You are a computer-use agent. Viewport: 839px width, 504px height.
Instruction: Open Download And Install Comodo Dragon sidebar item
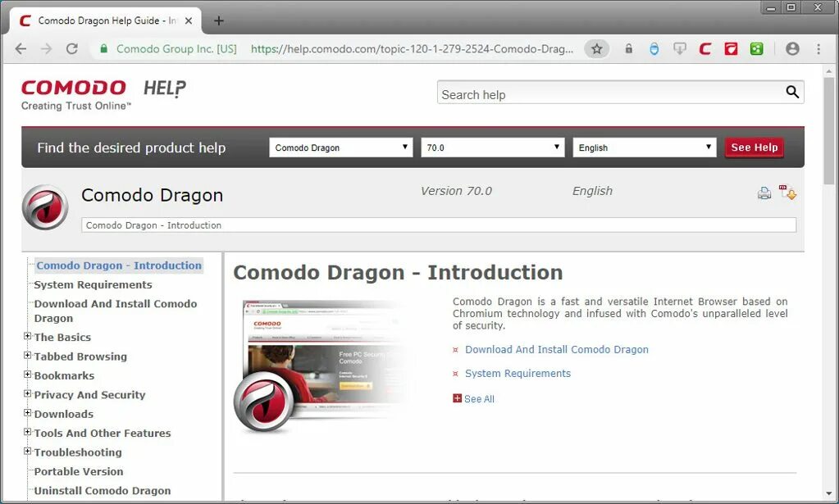(x=116, y=311)
